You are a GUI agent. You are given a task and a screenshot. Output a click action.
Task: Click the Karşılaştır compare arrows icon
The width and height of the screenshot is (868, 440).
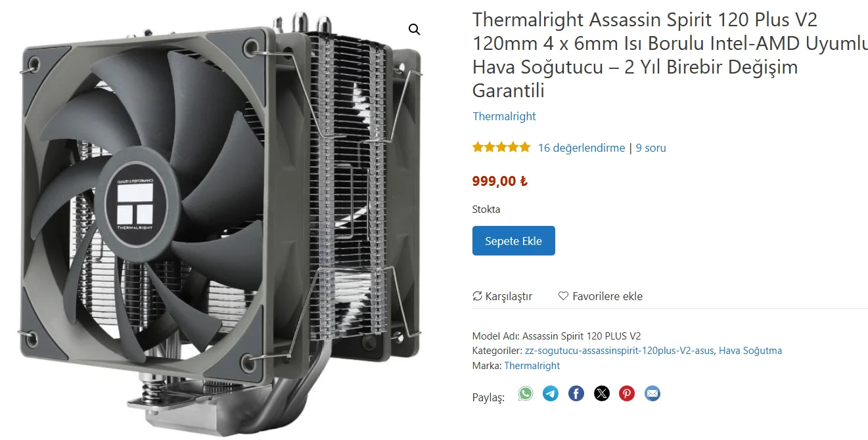click(x=478, y=296)
